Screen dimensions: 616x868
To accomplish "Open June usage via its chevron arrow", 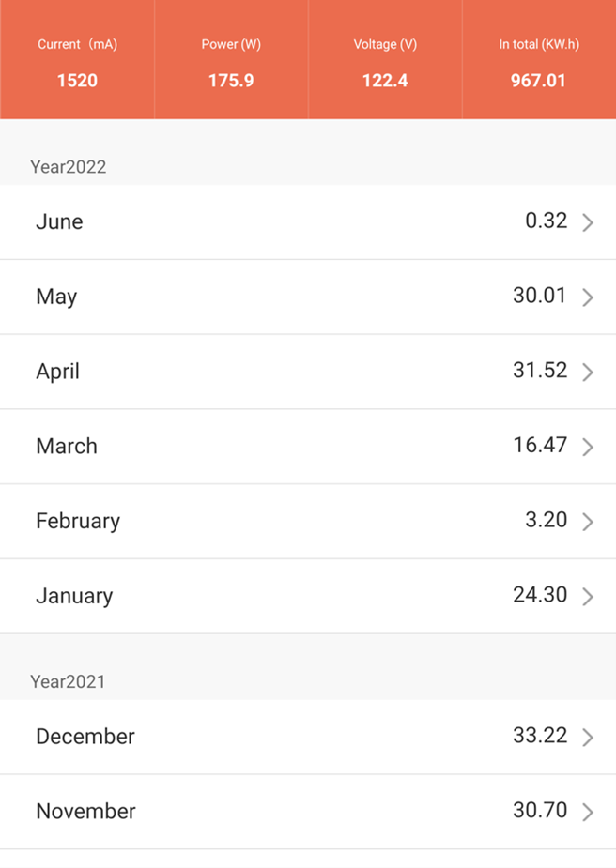I will pos(588,222).
